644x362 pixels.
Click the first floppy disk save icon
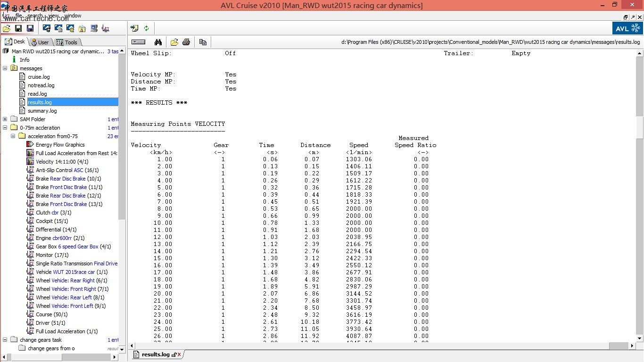click(x=18, y=28)
